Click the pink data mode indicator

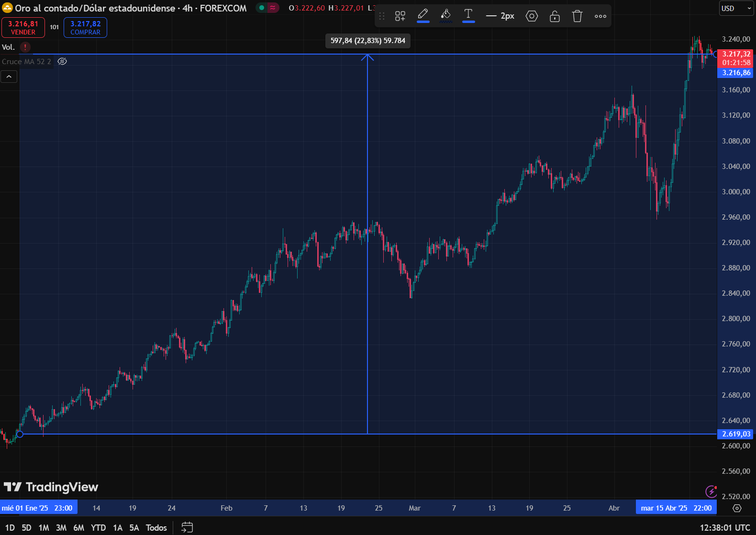pyautogui.click(x=273, y=8)
